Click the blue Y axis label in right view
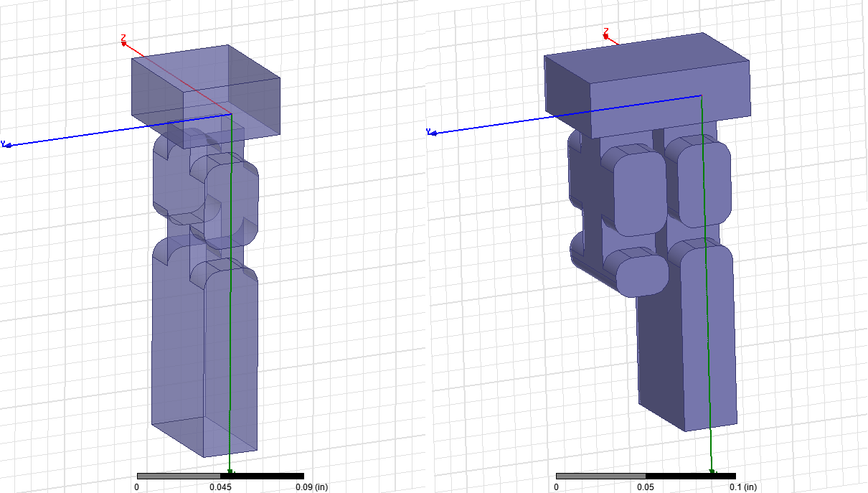 428,132
